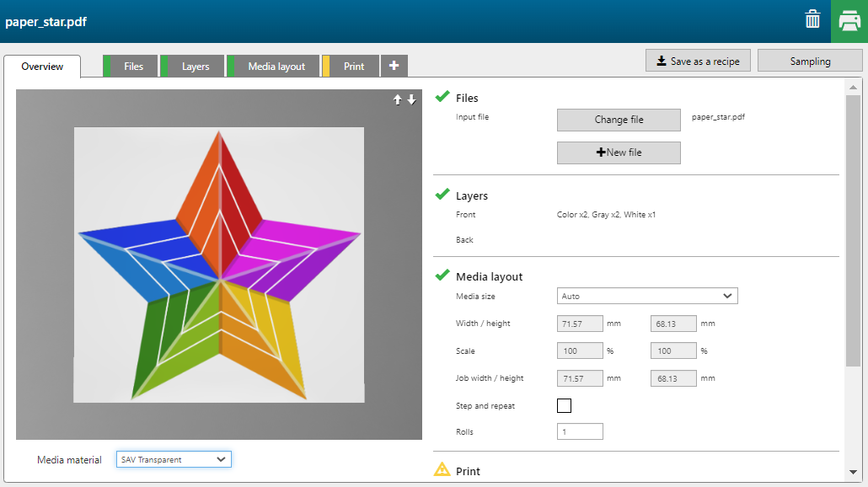Click the up arrow above the preview
The height and width of the screenshot is (487, 868).
[398, 99]
